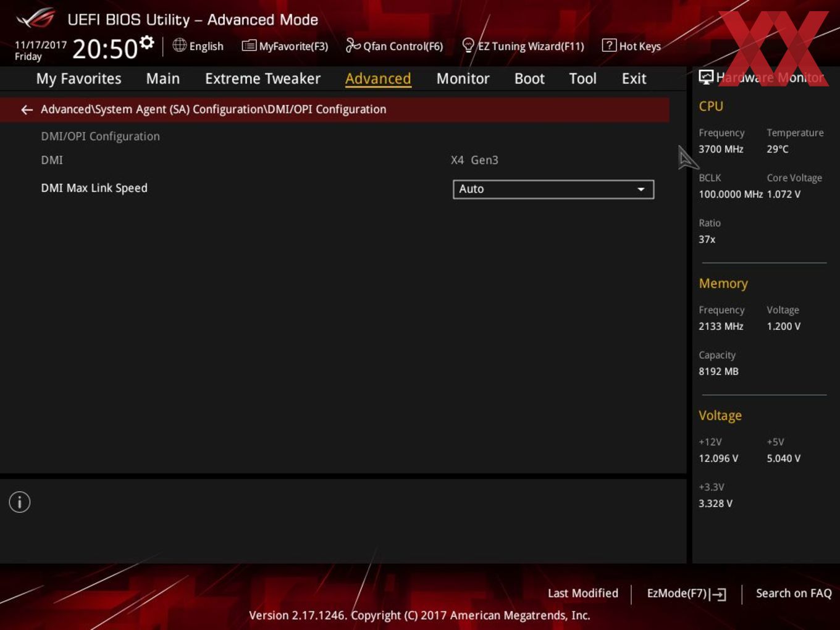
Task: Go to the Boot tab
Action: [x=529, y=78]
